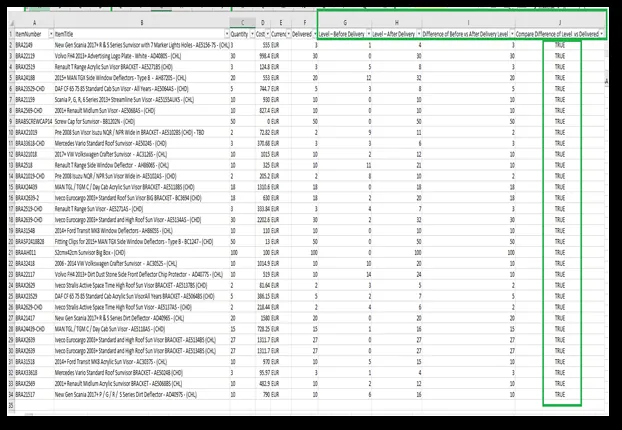
Task: Click TRUE cell in BRAAH011 row
Action: tap(560, 252)
